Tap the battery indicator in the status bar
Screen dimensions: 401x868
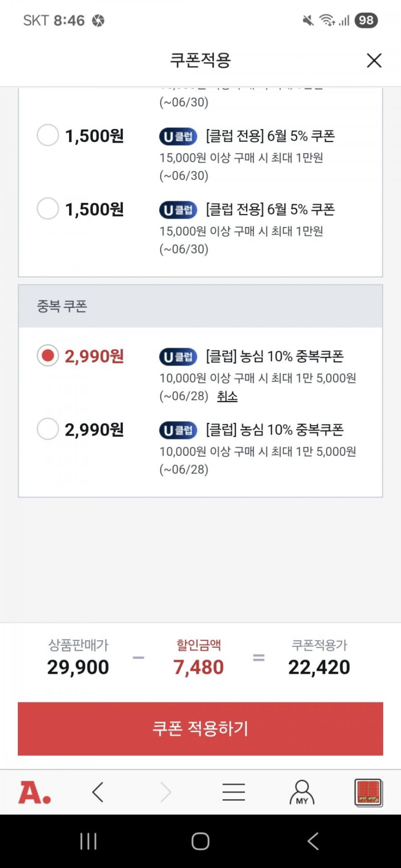point(366,20)
